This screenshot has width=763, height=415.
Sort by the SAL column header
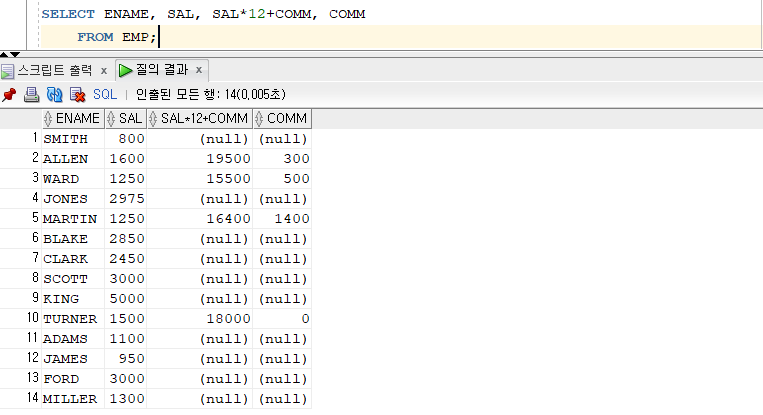point(126,118)
